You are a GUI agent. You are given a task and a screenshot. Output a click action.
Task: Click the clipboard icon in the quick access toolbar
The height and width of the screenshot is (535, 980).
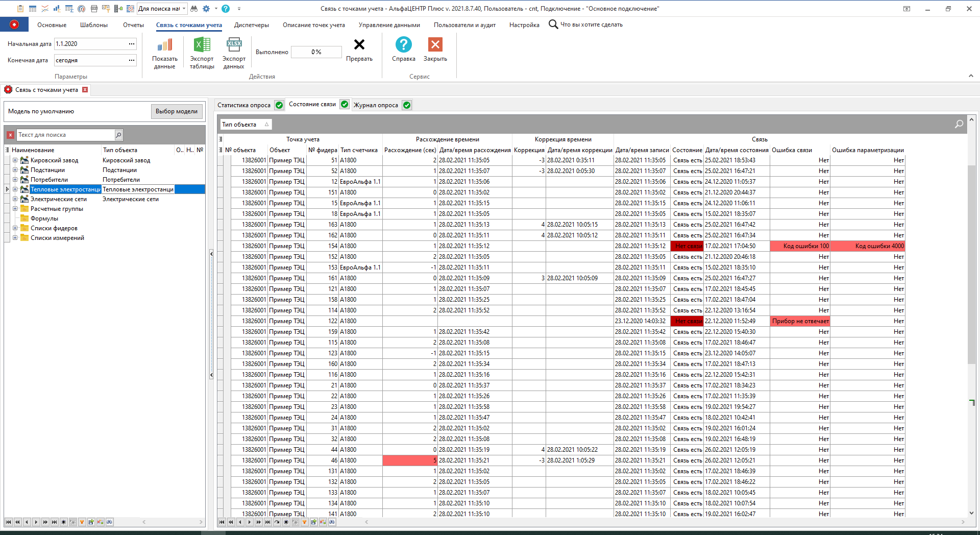click(x=20, y=9)
